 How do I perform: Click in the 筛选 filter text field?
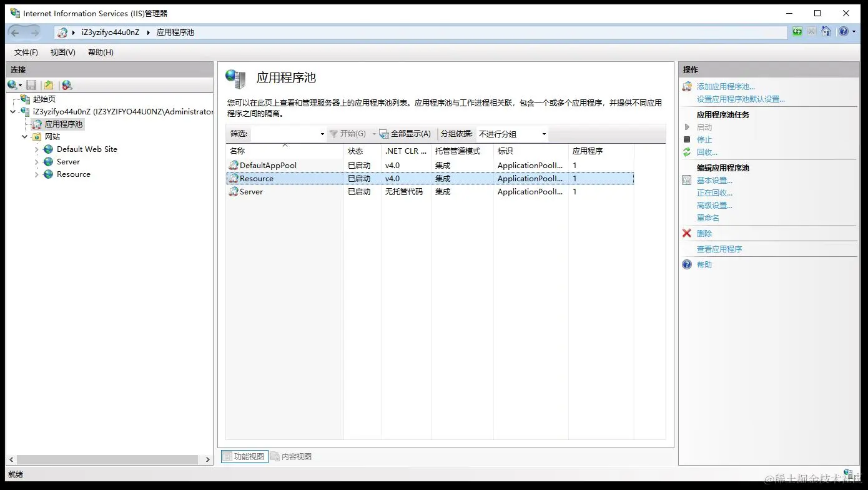284,134
